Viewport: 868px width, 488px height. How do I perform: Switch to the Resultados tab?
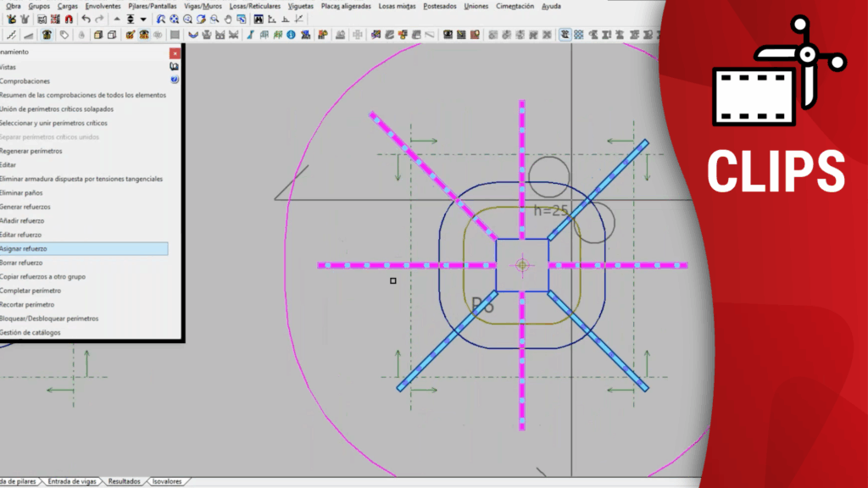(124, 481)
